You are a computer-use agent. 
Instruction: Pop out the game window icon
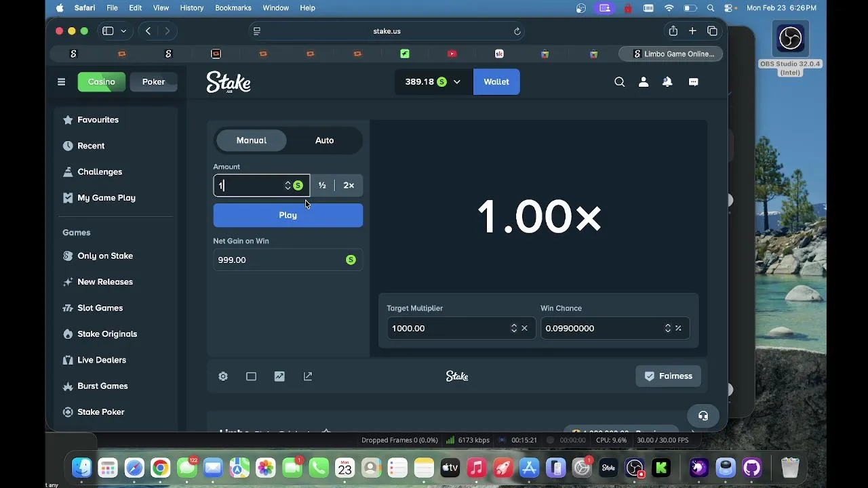pyautogui.click(x=308, y=376)
